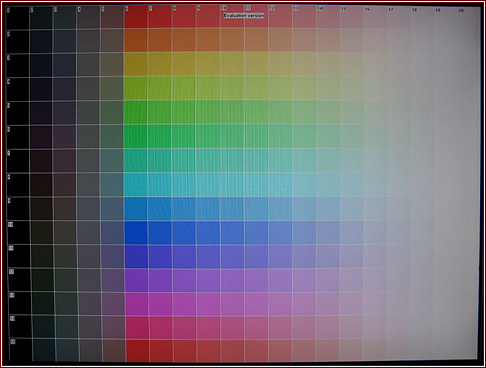The width and height of the screenshot is (486, 368).
Task: Select the pale magenta swatch in column 14, row 13
Action: 328,304
